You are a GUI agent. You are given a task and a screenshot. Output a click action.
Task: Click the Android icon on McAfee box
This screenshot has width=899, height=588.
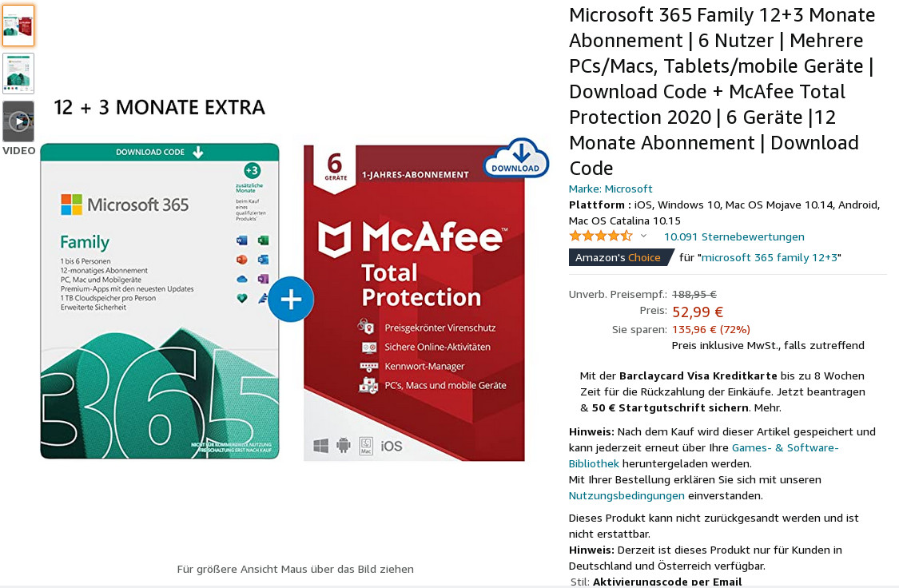(344, 445)
